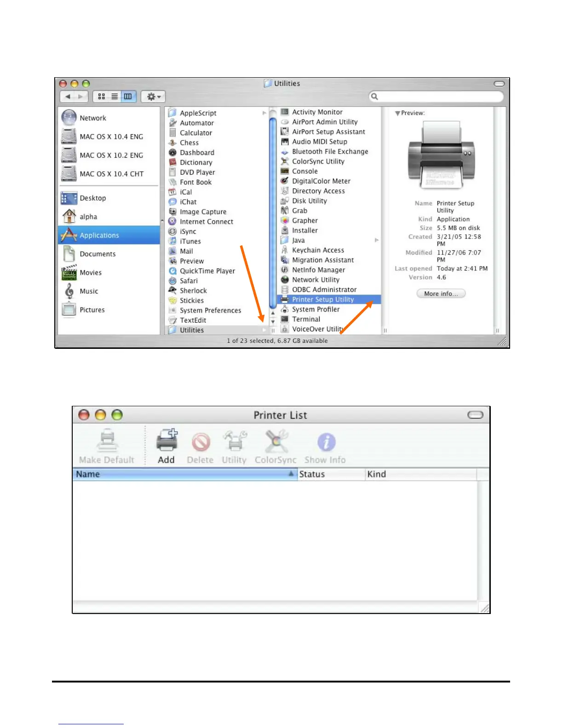Select Printer Setup Utility in the list
The width and height of the screenshot is (563, 728).
coord(329,299)
